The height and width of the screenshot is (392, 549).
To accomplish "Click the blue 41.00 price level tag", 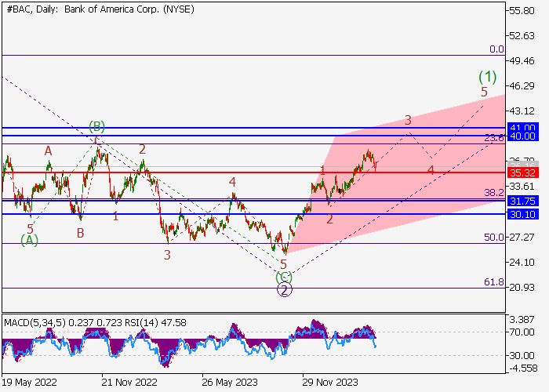I will click(522, 127).
